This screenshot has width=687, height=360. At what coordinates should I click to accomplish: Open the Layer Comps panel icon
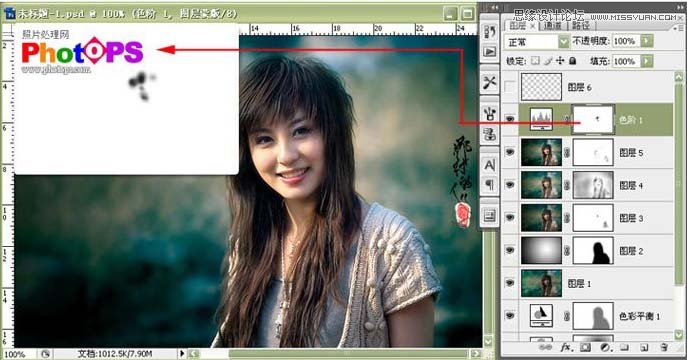489,215
